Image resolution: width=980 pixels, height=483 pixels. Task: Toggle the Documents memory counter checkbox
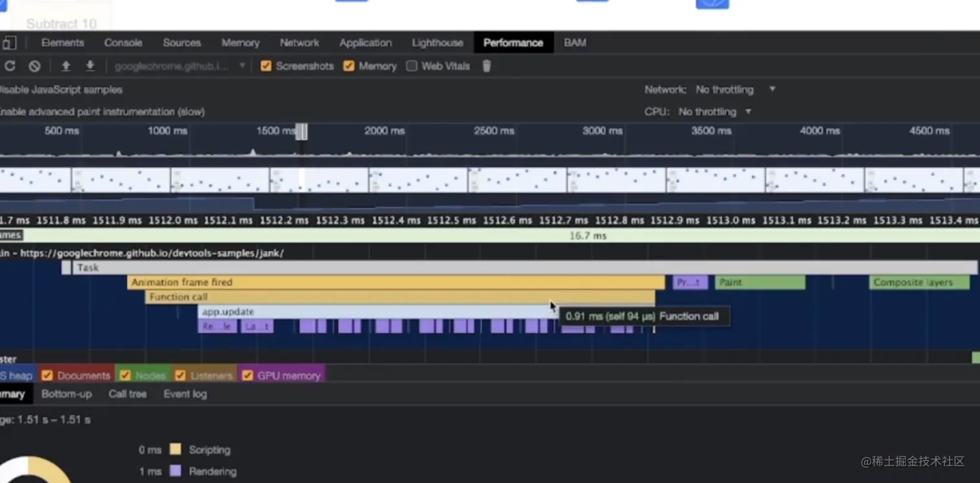pos(47,375)
